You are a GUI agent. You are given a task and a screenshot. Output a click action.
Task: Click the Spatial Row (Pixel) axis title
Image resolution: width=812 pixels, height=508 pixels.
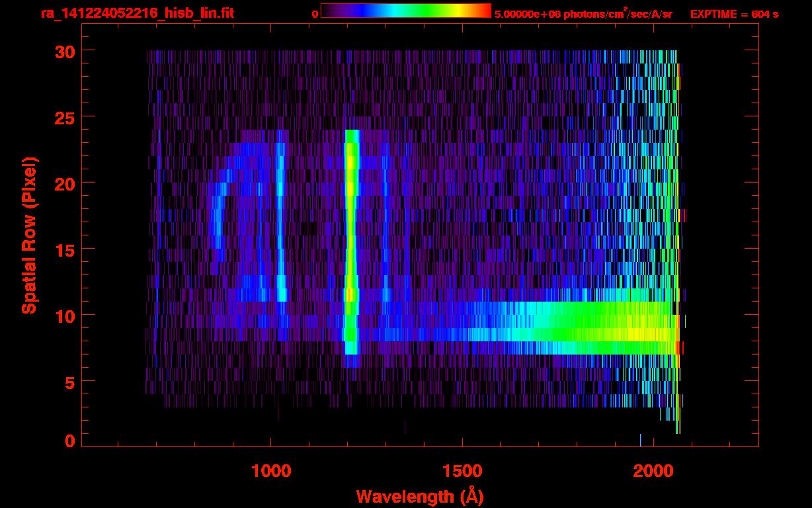coord(29,235)
